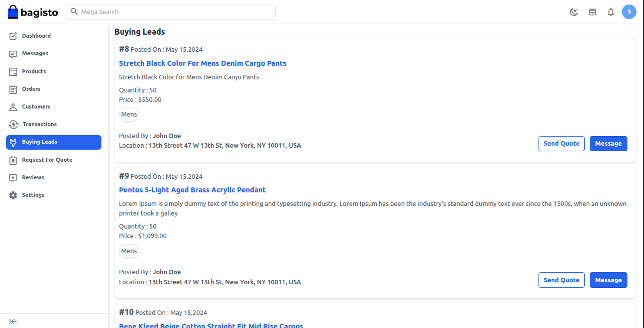
Task: Open the Pentos 5-Light Aged Brass Pendant link
Action: point(192,189)
